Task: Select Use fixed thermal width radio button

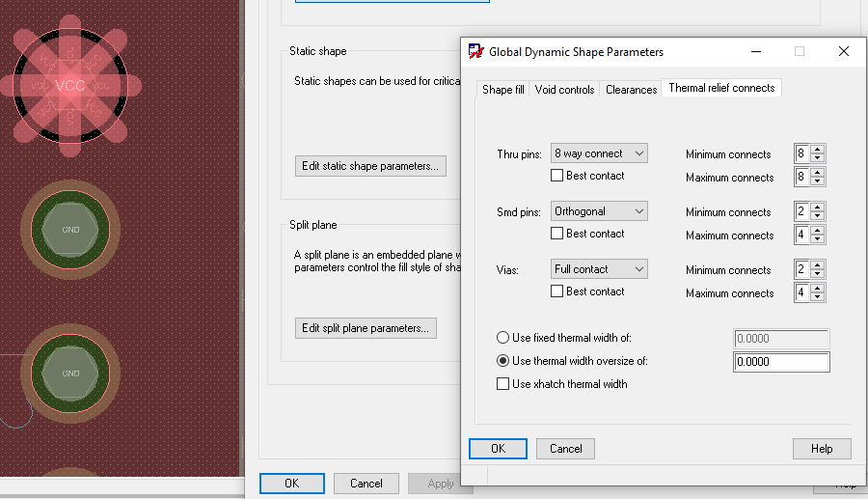Action: [502, 337]
